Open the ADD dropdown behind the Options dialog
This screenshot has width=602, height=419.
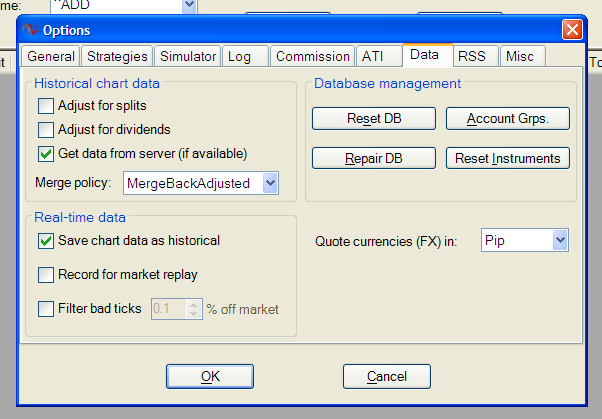[x=189, y=5]
